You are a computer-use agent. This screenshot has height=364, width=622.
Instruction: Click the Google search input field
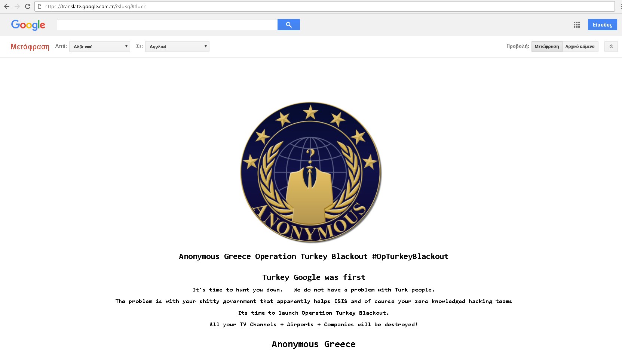(x=167, y=25)
